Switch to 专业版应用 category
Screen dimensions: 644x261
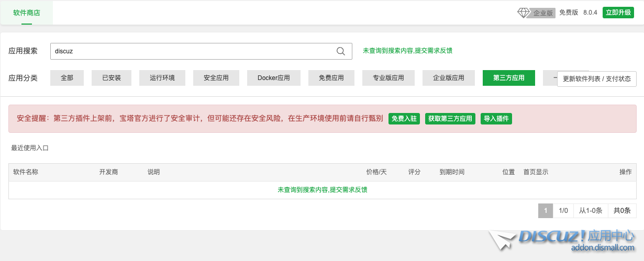(x=388, y=78)
